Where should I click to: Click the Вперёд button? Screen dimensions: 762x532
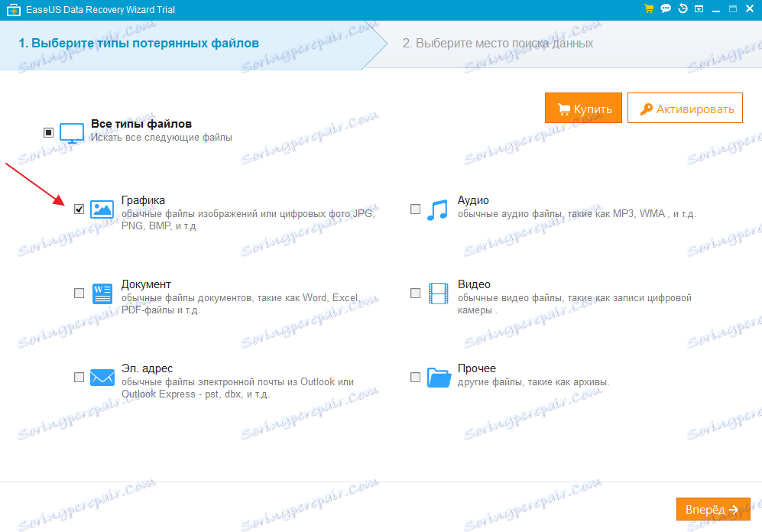click(x=713, y=509)
